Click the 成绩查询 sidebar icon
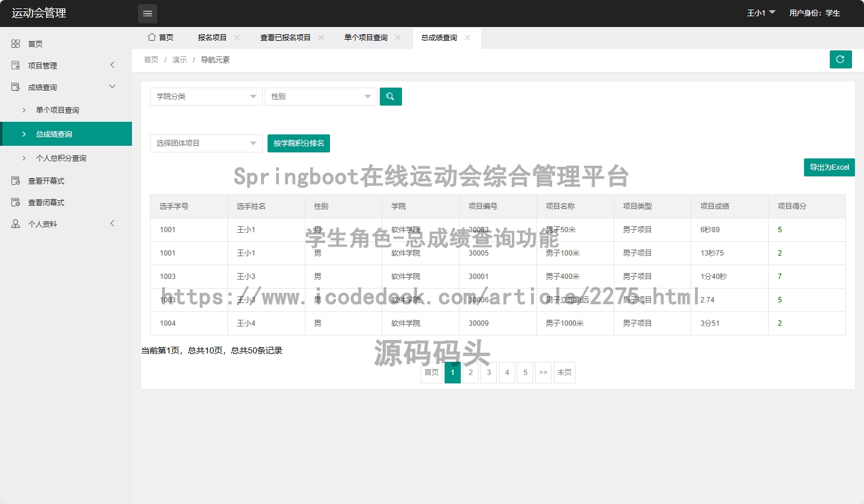The width and height of the screenshot is (864, 504). 16,87
